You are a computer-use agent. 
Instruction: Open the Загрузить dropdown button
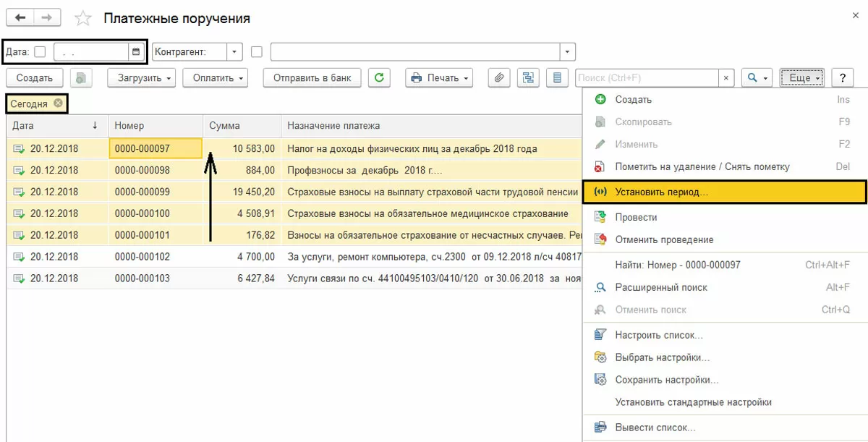(141, 78)
